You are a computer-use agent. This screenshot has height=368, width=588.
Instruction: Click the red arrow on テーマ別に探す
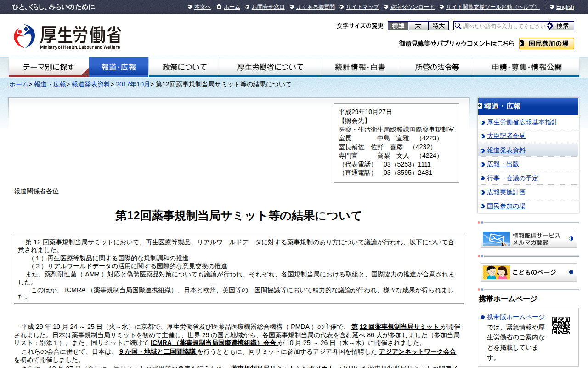85,73
